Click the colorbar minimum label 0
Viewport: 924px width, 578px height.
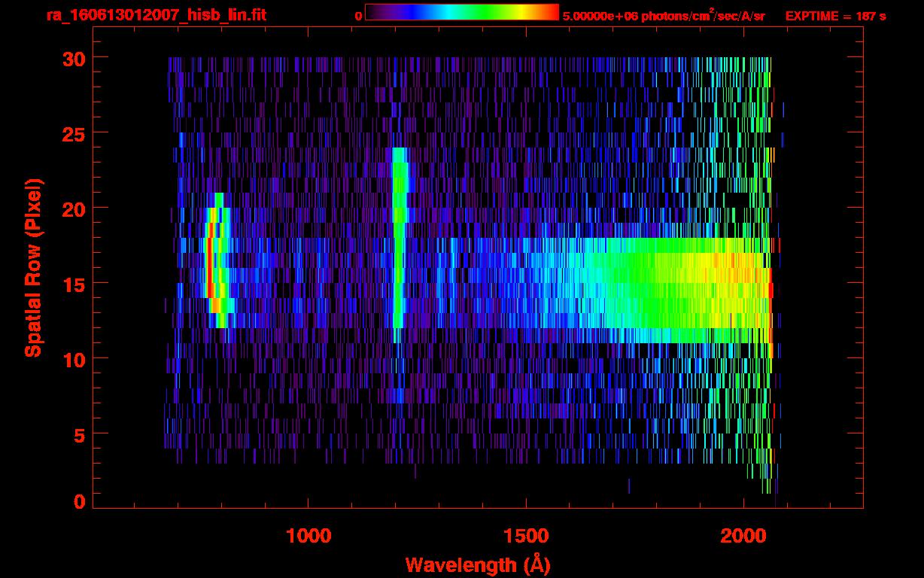coord(358,16)
